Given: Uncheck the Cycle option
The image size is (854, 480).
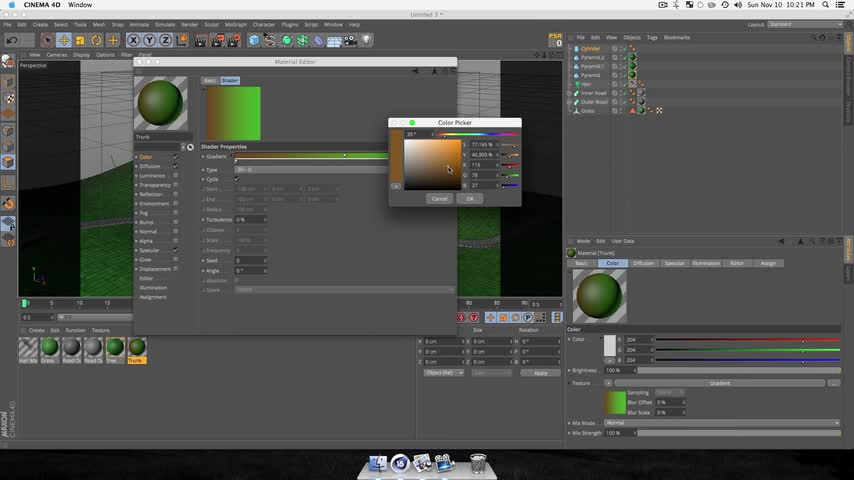Looking at the screenshot, I should point(236,179).
